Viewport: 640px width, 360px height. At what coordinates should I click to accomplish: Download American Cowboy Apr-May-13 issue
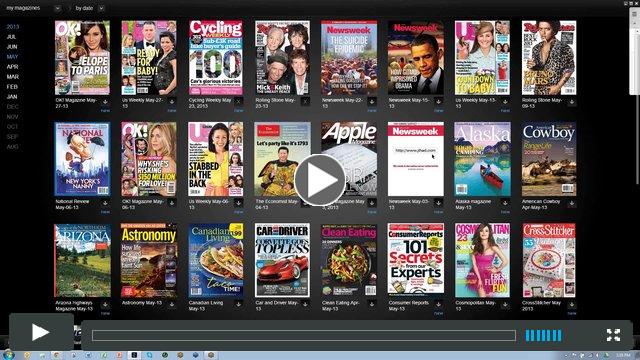[572, 203]
